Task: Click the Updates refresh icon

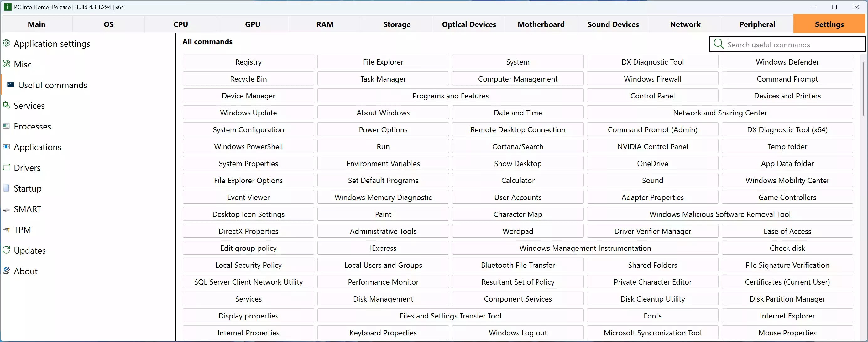Action: click(x=6, y=250)
